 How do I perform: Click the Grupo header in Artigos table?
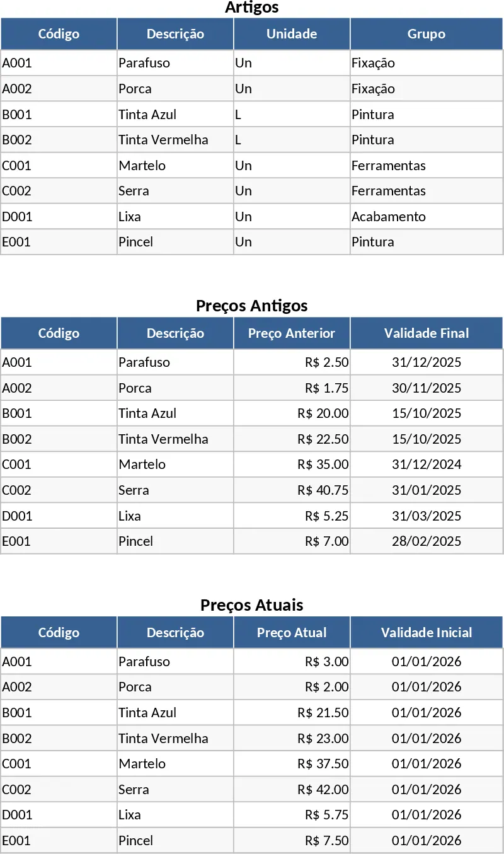(x=426, y=34)
